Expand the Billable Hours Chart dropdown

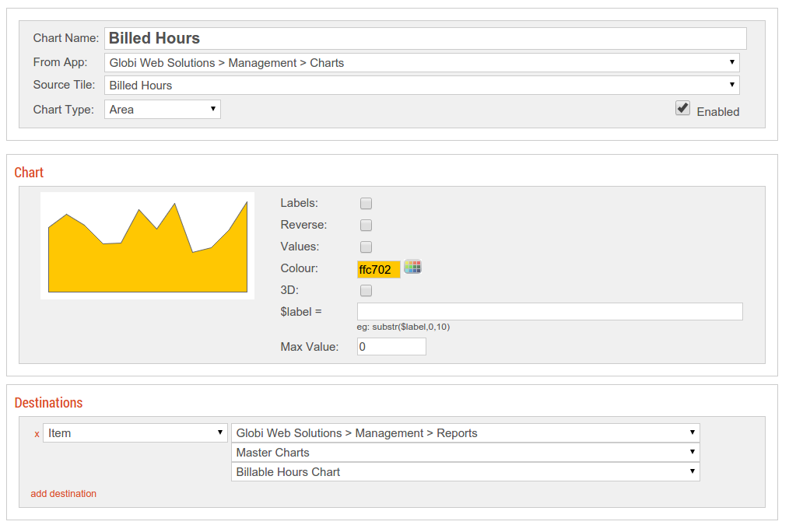click(x=465, y=471)
